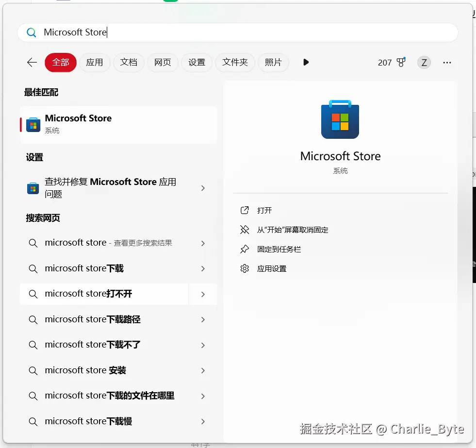Expand chevron for microsoft store下载不了
Screen dimensions: 476x448
[203, 345]
